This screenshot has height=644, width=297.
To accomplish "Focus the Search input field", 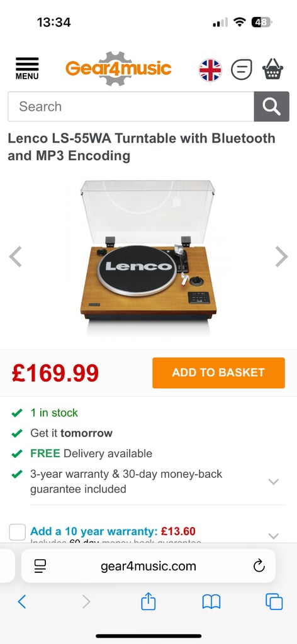I will (x=131, y=107).
